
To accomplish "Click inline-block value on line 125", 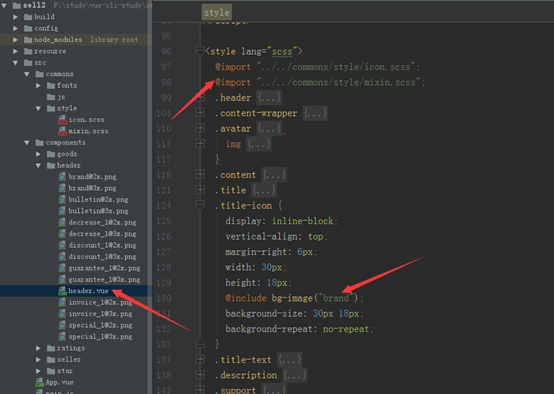I will point(303,221).
